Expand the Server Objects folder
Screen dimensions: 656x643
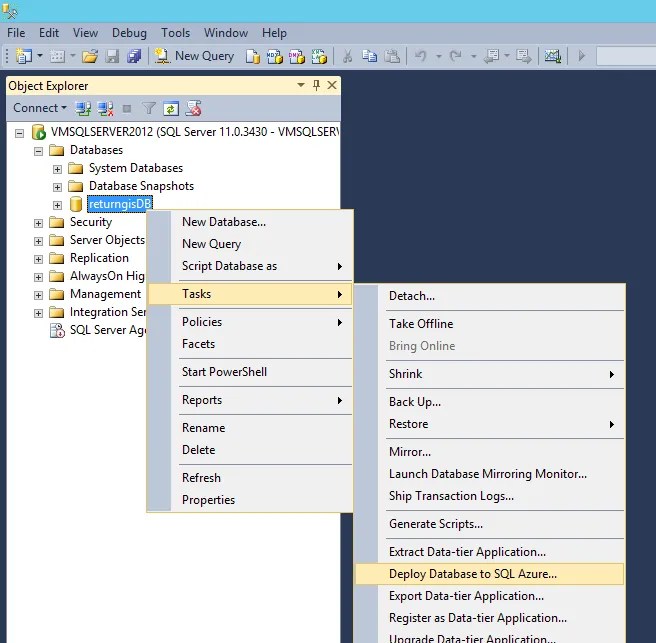pos(38,241)
